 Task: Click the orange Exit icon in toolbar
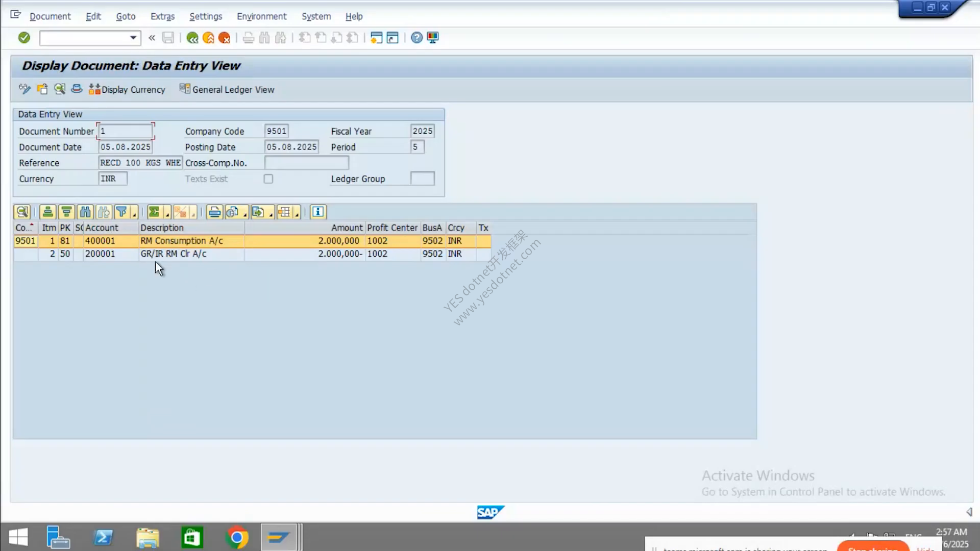pos(208,38)
